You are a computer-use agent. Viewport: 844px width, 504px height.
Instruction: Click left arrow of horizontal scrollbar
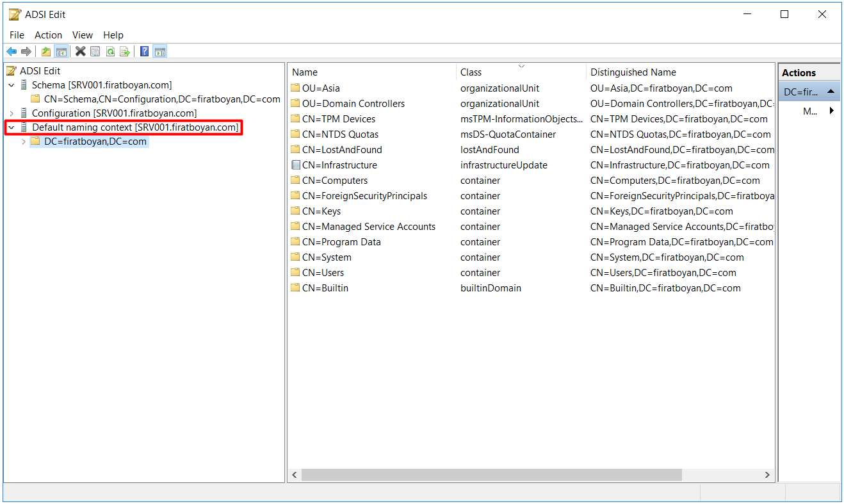295,475
